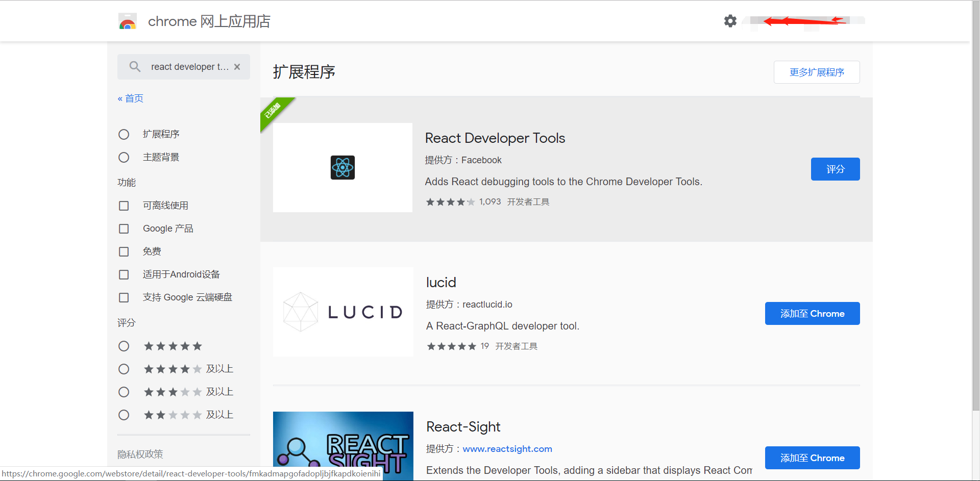Open the lucid extension logo thumbnail
Viewport: 980px width, 481px height.
343,312
